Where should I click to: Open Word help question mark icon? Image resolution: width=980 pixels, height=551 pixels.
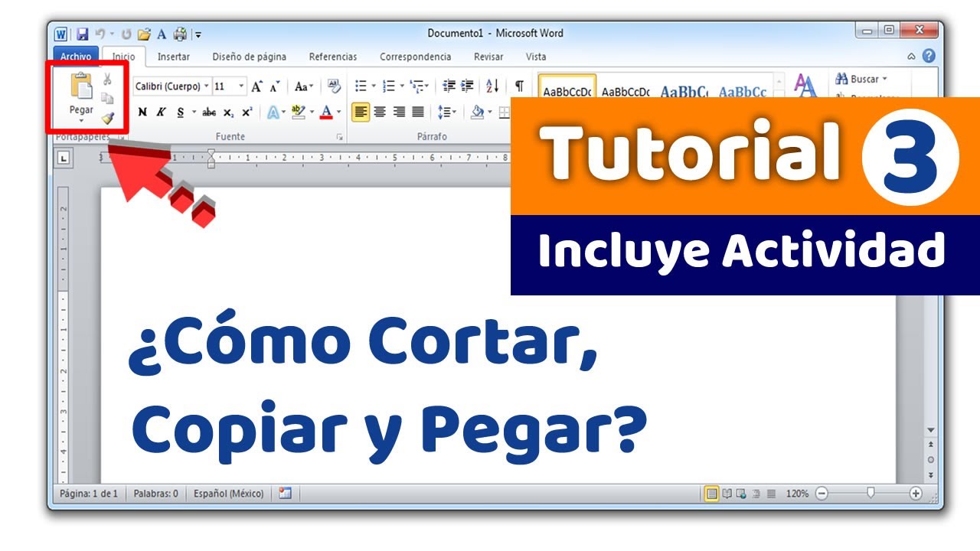(929, 56)
